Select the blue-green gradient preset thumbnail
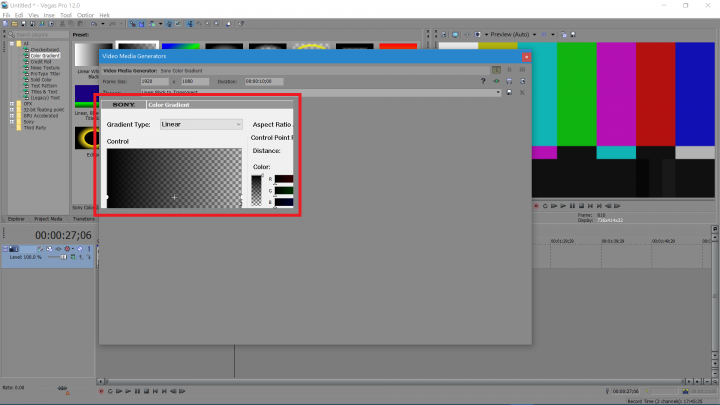This screenshot has height=405, width=720. tap(180, 46)
